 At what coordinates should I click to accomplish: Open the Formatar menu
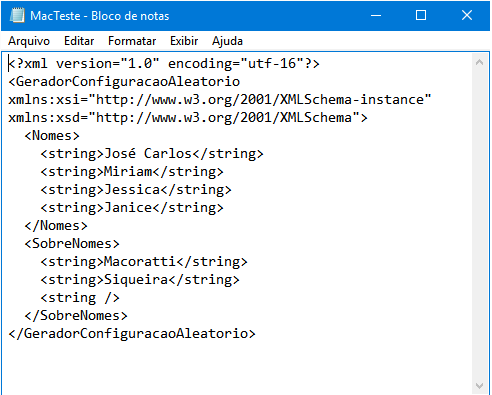pos(132,41)
